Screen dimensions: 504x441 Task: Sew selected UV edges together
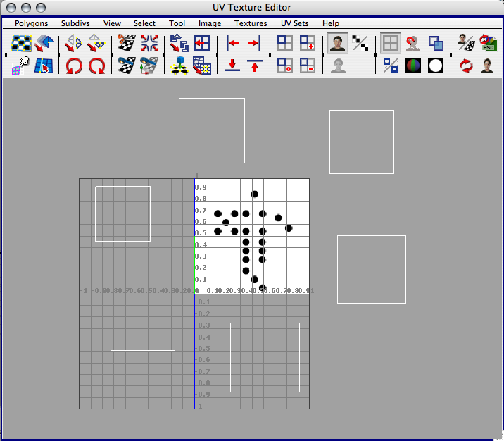click(127, 66)
